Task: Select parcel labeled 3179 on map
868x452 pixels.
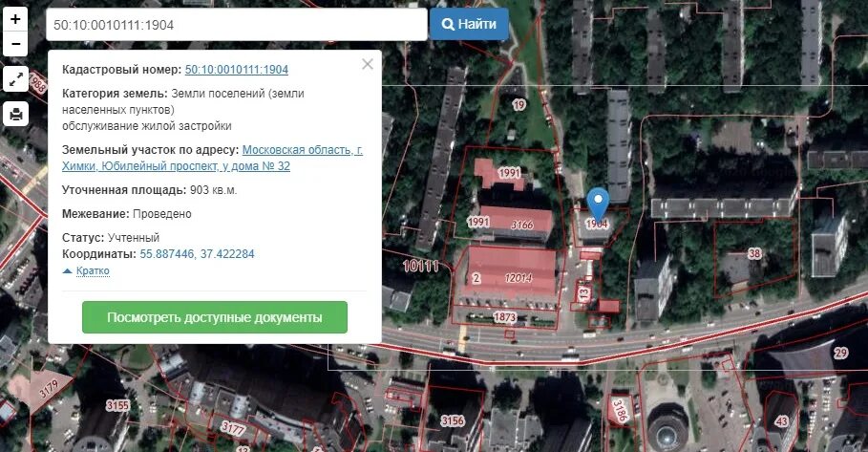Action: (x=48, y=388)
